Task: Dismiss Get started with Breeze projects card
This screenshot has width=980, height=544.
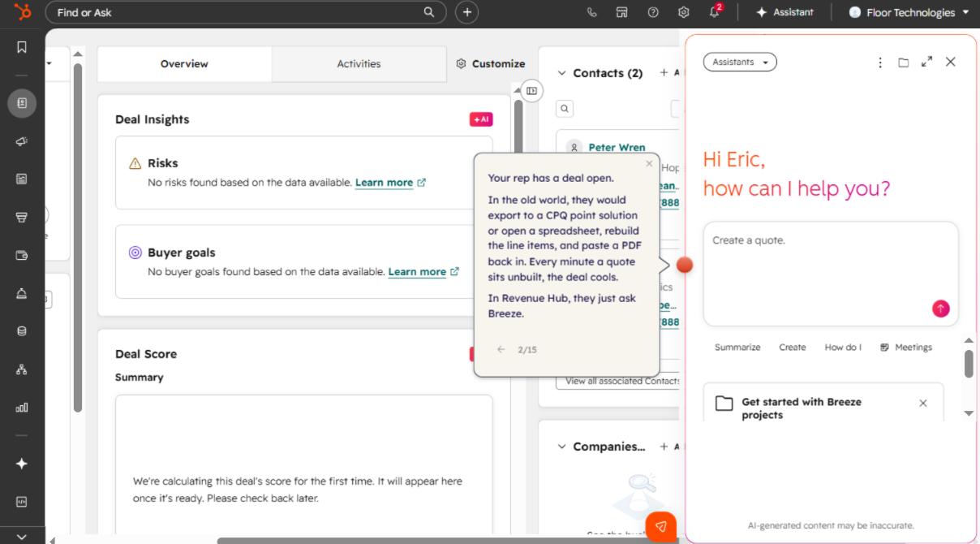Action: [x=922, y=403]
